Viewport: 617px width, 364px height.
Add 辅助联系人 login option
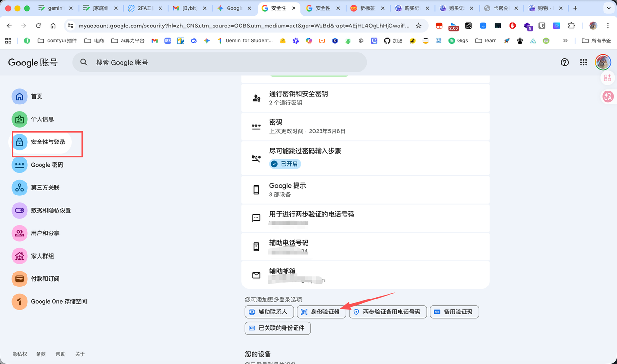coord(268,312)
